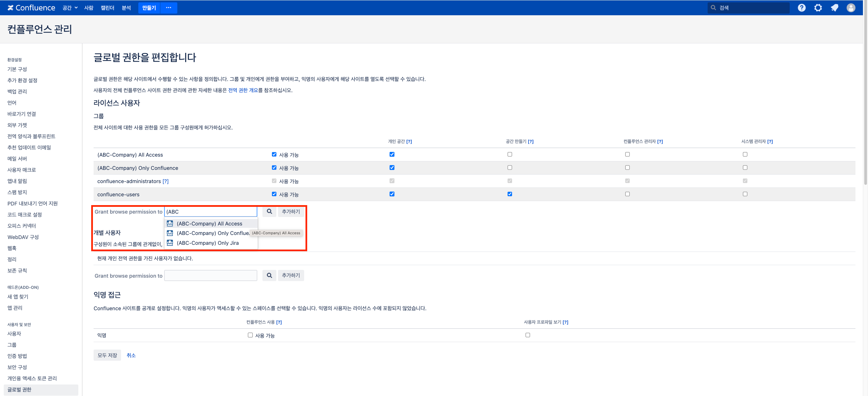Screen dimensions: 868x396
Task: Open the settings gear icon
Action: click(818, 7)
